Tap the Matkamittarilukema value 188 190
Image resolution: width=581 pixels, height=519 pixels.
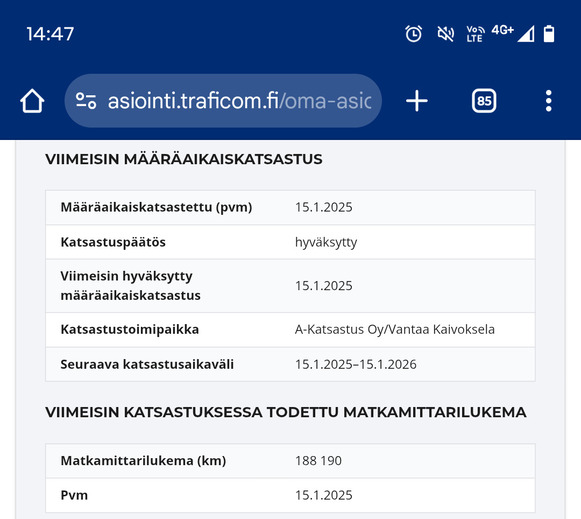[318, 460]
